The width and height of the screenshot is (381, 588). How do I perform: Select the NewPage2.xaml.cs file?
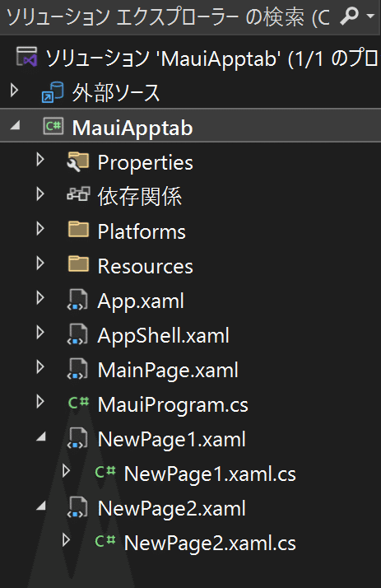[210, 543]
